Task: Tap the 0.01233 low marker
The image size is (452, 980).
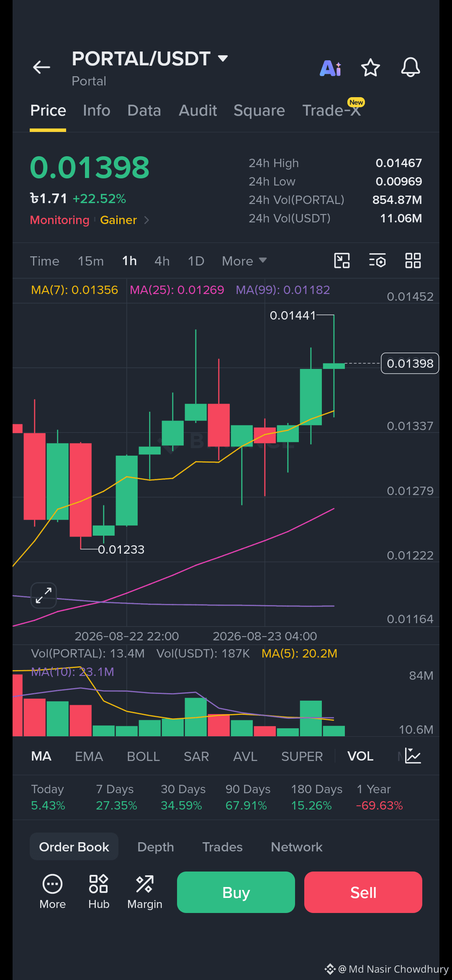Action: coord(121,549)
